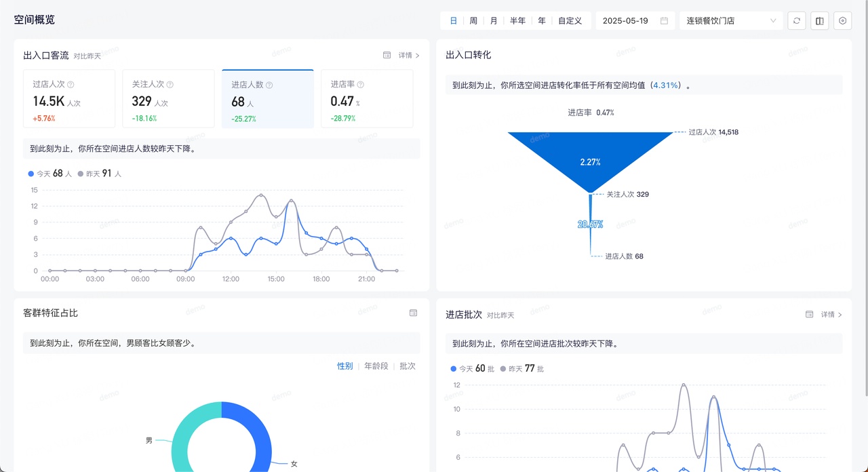Switch time range to 周
Viewport: 868px width, 472px height.
pos(473,21)
